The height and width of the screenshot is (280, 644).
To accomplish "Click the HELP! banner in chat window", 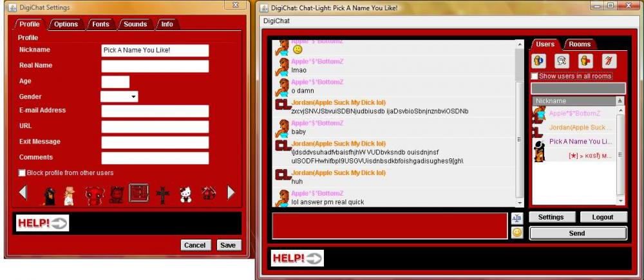I will pyautogui.click(x=297, y=258).
